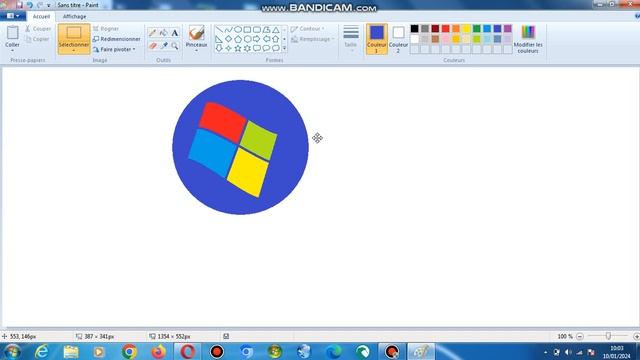
Task: Choose the hexagon shape
Action: tap(247, 39)
